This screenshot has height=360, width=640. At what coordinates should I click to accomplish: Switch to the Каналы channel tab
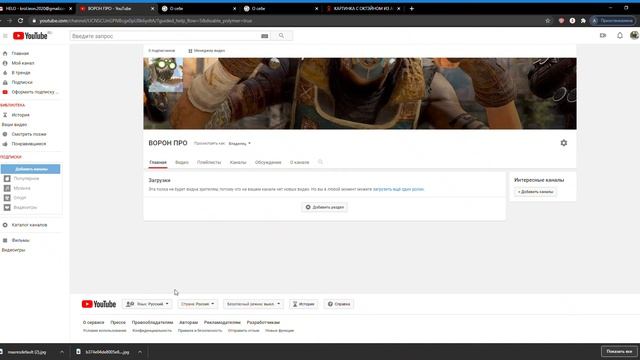click(238, 162)
